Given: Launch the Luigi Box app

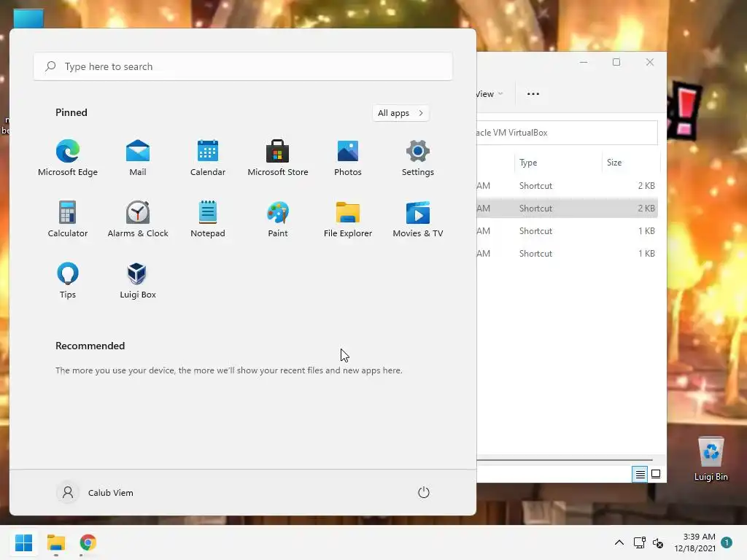Looking at the screenshot, I should click(138, 281).
